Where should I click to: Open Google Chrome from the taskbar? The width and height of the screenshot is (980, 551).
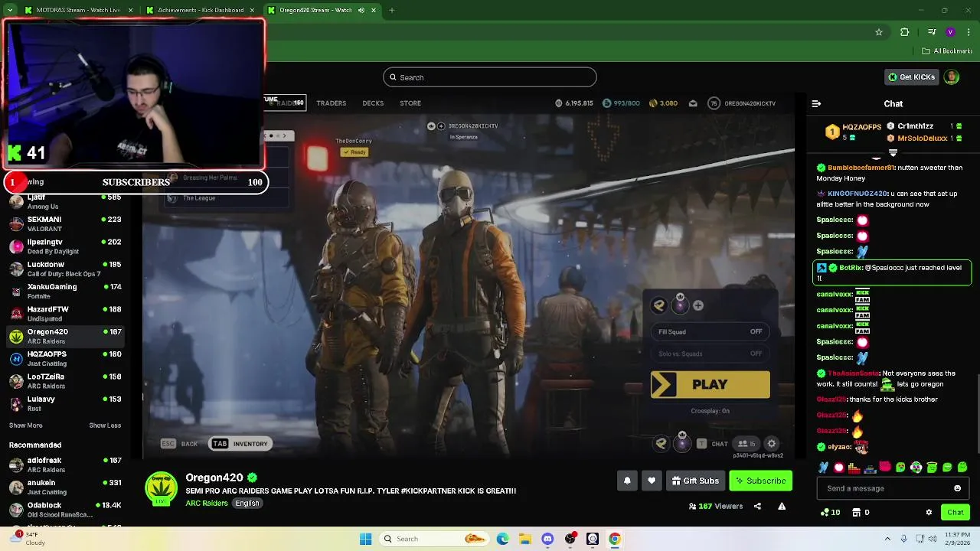(615, 539)
